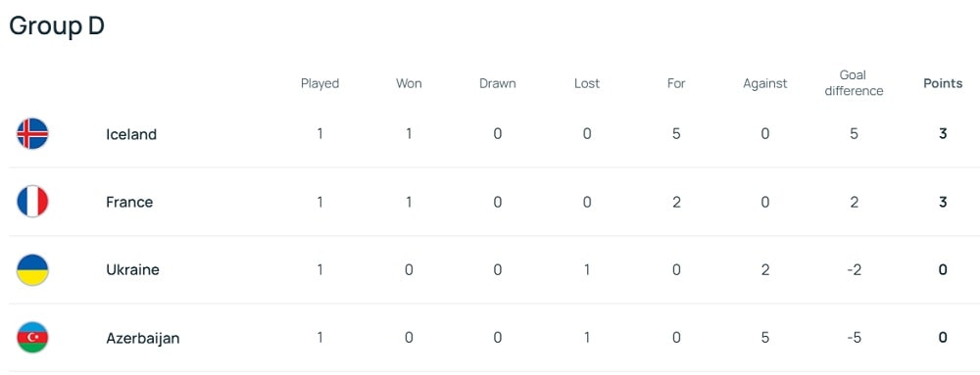Screen dimensions: 980x375
Task: Click the France flag icon
Action: tap(32, 202)
